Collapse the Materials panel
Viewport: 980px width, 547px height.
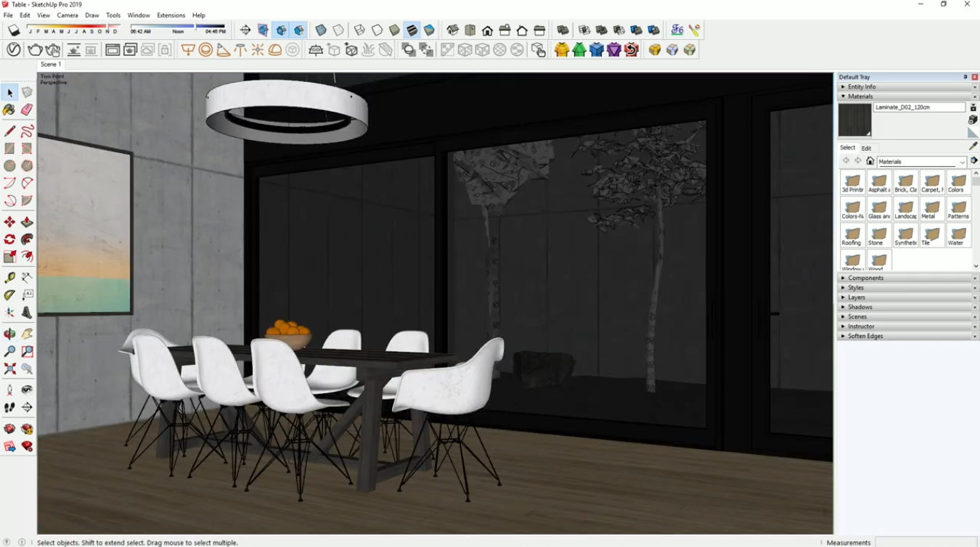(x=860, y=96)
